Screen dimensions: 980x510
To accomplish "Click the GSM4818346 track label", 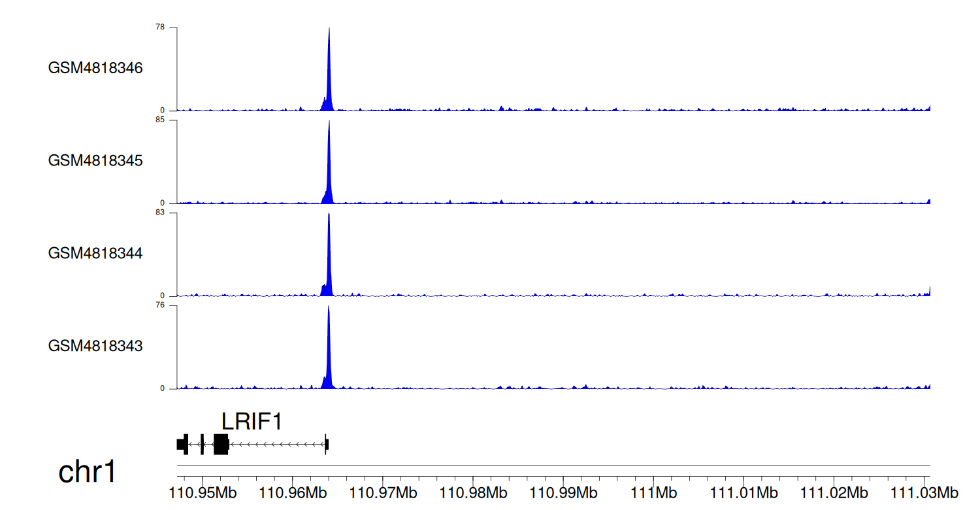I will (x=95, y=68).
